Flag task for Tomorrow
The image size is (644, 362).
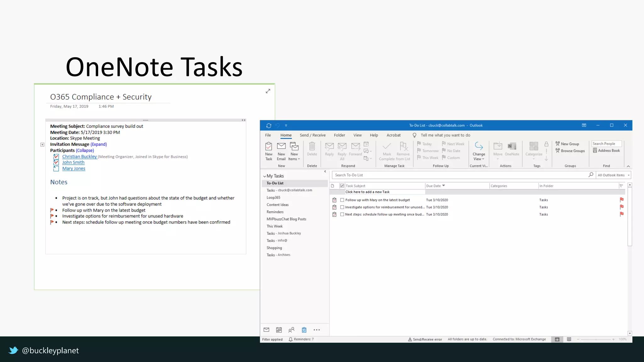(428, 151)
